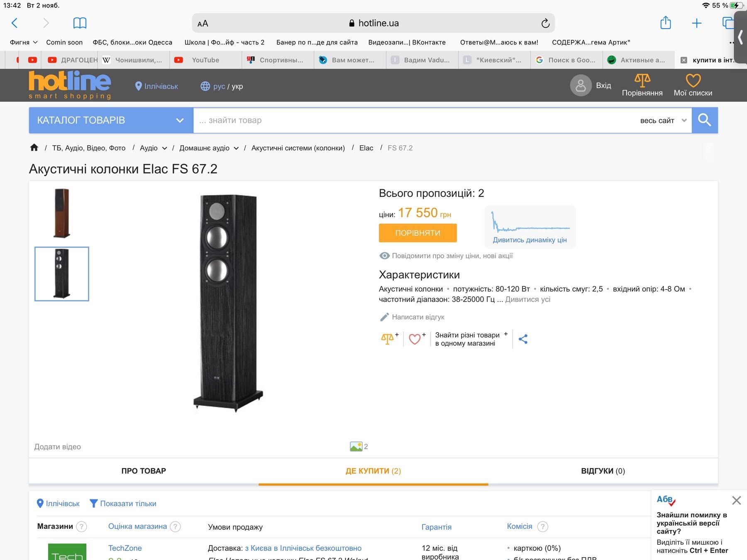
Task: Open Дивитись динаміку цін link
Action: (530, 240)
